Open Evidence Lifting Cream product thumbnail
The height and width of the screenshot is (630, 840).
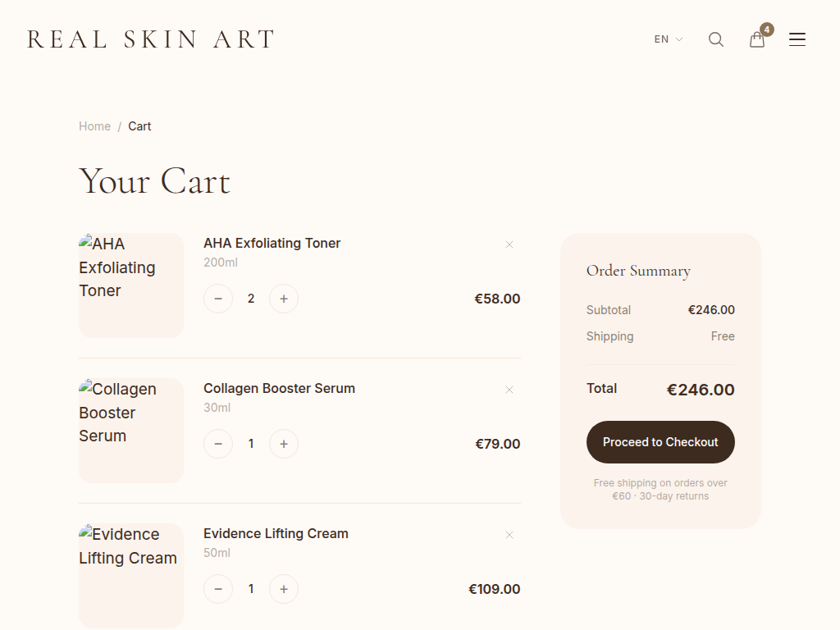click(131, 576)
